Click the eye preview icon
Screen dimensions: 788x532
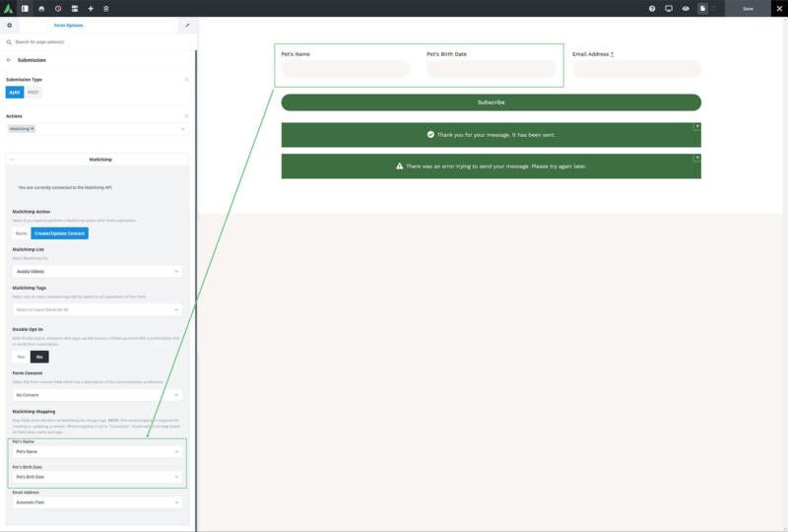pyautogui.click(x=686, y=9)
